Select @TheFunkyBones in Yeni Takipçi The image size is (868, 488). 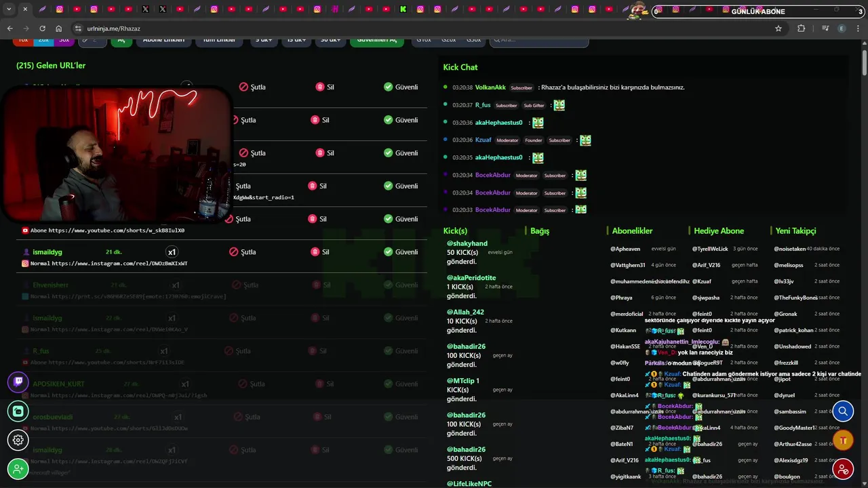pos(796,298)
